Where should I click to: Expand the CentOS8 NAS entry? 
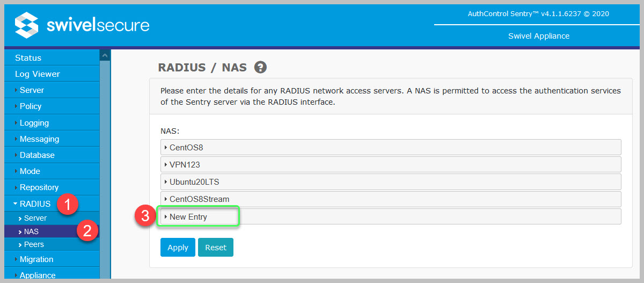click(x=186, y=147)
